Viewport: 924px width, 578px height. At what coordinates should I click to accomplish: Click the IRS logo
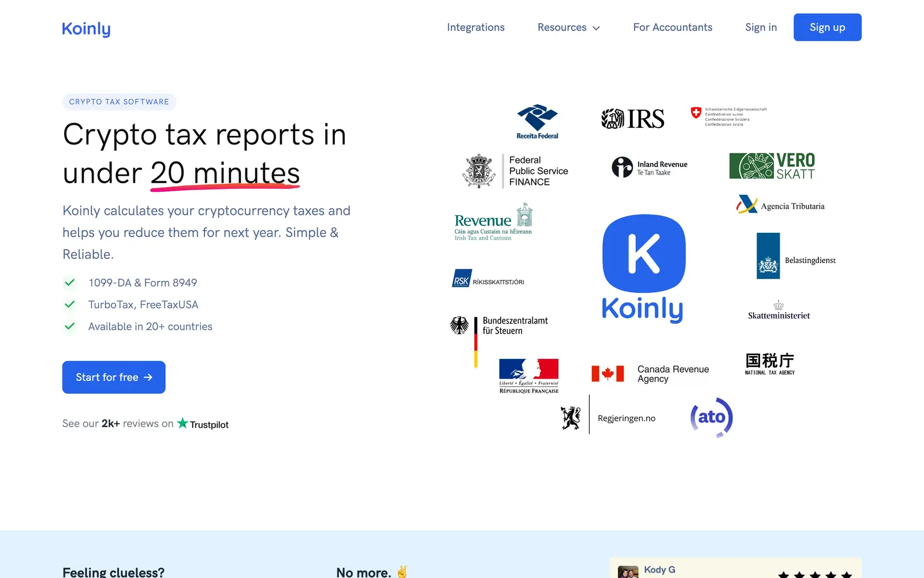(632, 118)
